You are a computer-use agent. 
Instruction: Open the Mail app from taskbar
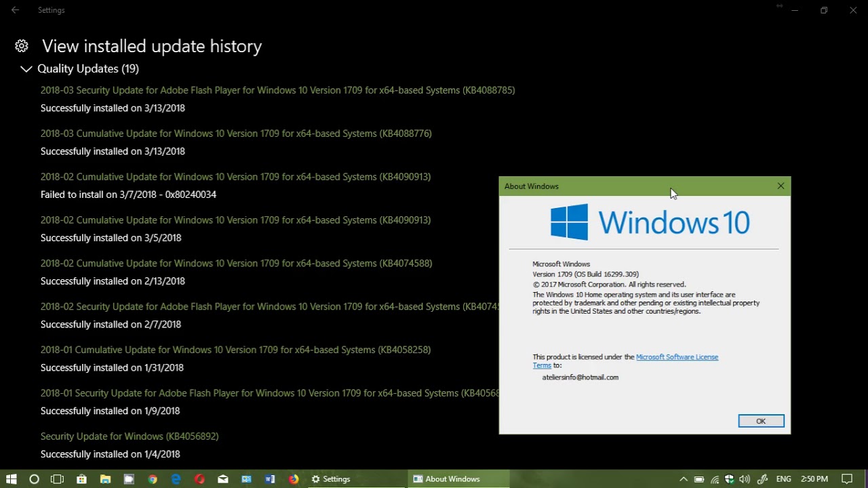click(223, 479)
